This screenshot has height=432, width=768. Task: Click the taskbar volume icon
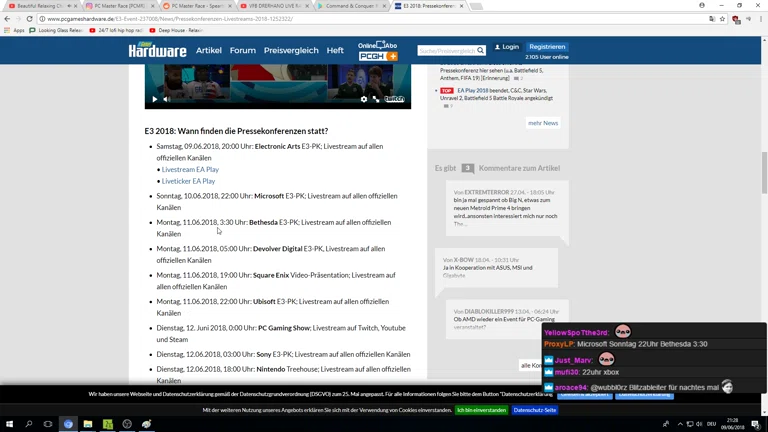click(699, 424)
